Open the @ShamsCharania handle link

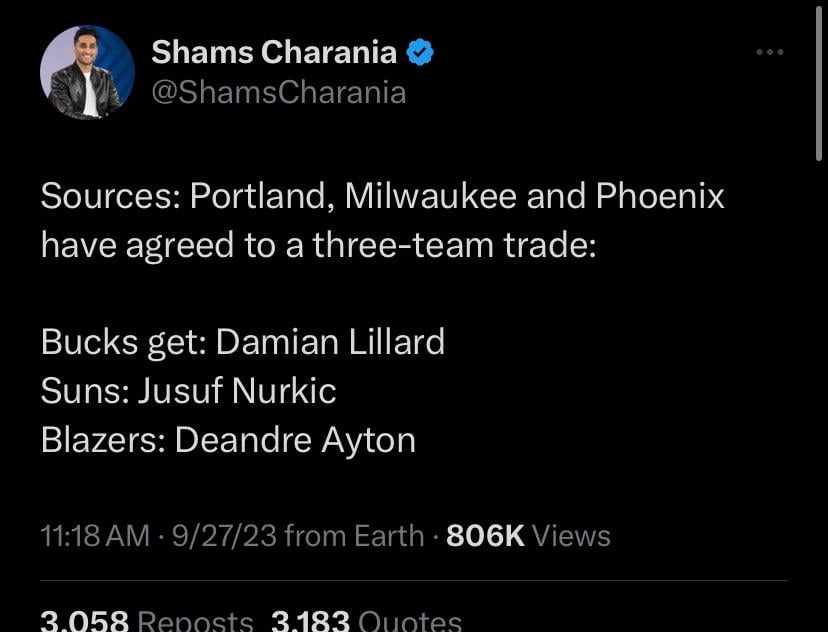pyautogui.click(x=279, y=93)
